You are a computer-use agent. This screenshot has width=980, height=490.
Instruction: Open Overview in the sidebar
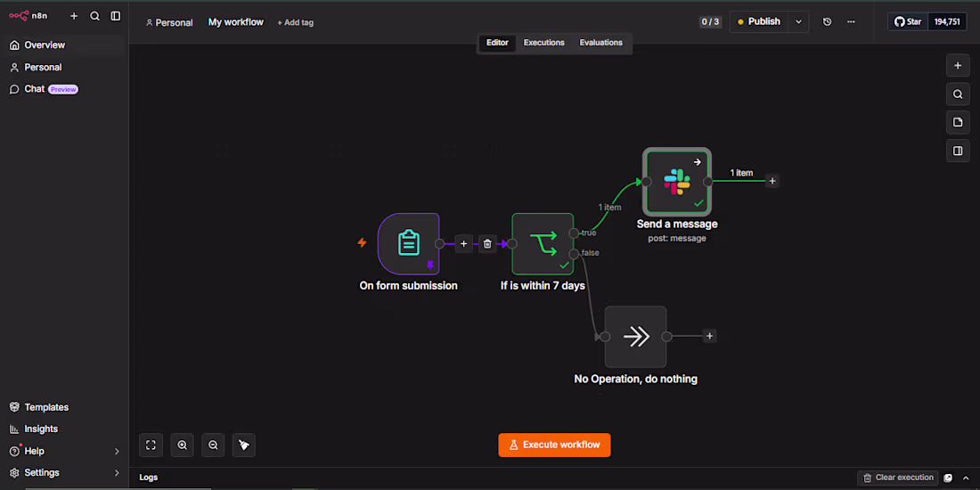(x=64, y=45)
